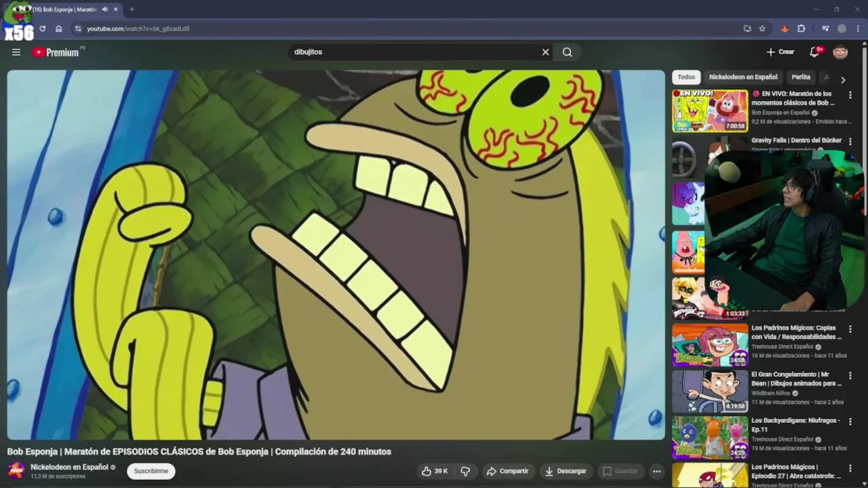The width and height of the screenshot is (868, 488).
Task: Click the WildBrain Niños channel name
Action: click(772, 393)
